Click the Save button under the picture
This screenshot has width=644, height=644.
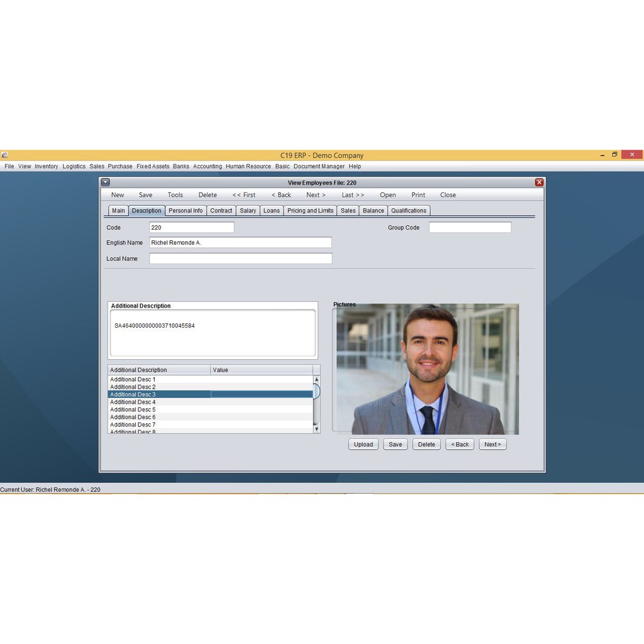click(x=396, y=445)
